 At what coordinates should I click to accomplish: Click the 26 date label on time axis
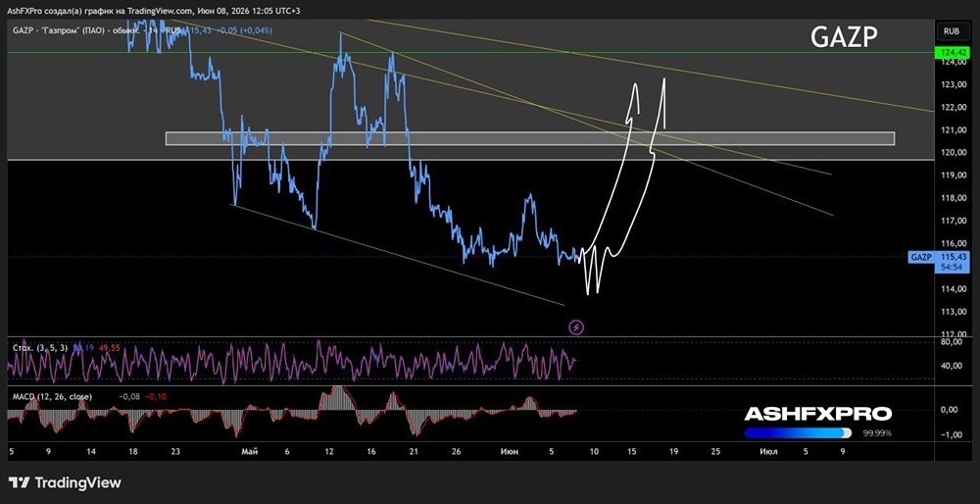click(457, 451)
